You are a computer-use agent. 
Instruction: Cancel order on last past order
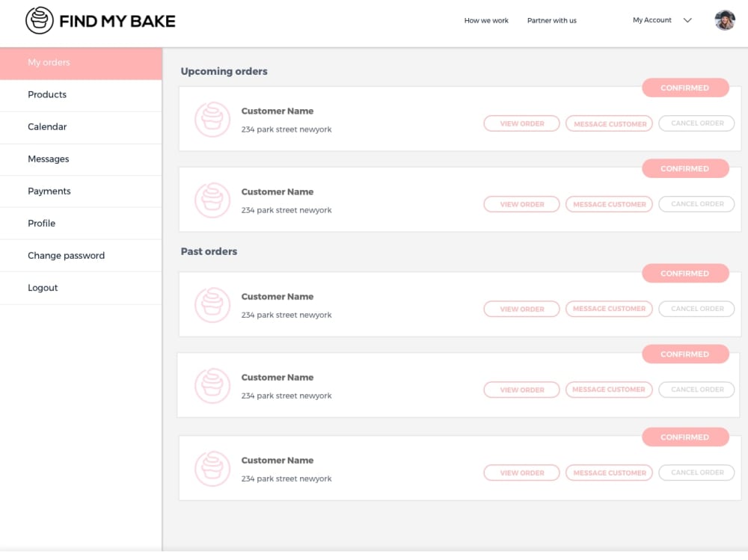pyautogui.click(x=696, y=473)
